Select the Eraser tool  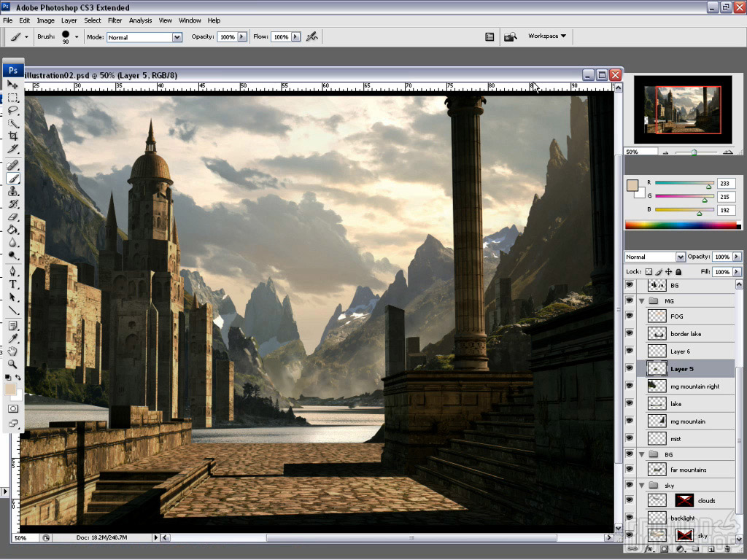tap(13, 217)
